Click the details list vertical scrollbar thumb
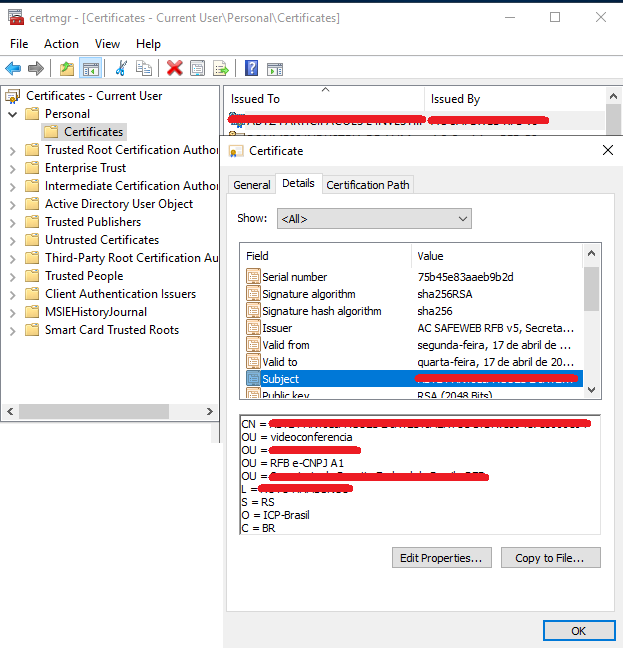The image size is (623, 648). pyautogui.click(x=592, y=288)
